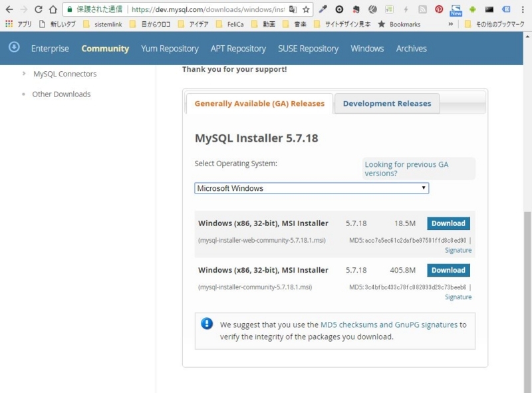Open the green padlock secure-connection info
The image size is (532, 393).
(70, 9)
